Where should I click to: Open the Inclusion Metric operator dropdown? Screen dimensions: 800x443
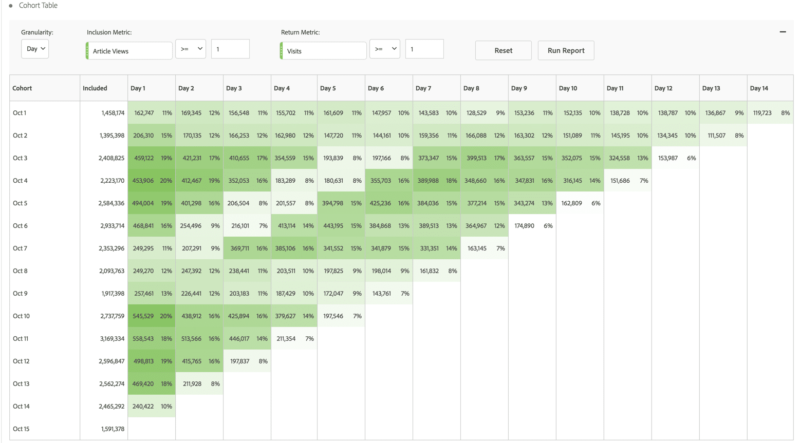click(191, 49)
